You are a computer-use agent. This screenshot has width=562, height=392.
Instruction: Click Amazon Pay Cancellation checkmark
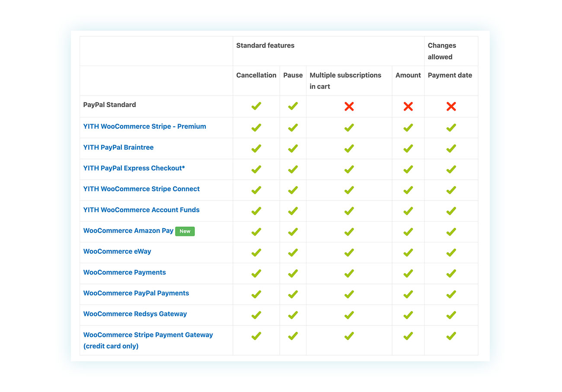point(256,232)
